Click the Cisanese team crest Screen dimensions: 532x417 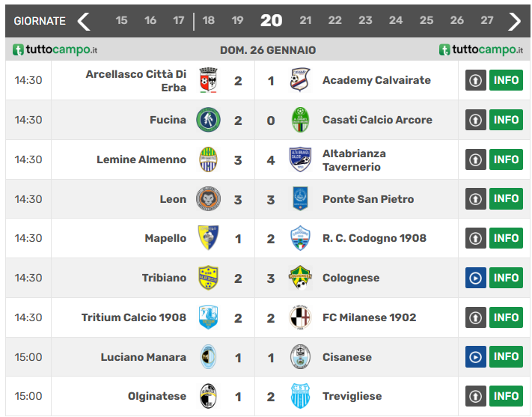(300, 357)
